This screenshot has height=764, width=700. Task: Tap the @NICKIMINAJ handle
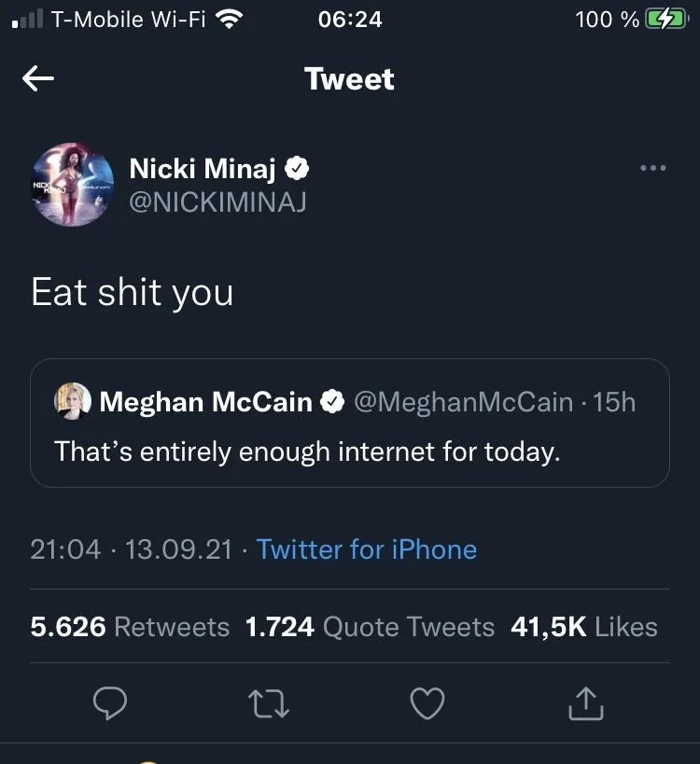click(x=217, y=201)
